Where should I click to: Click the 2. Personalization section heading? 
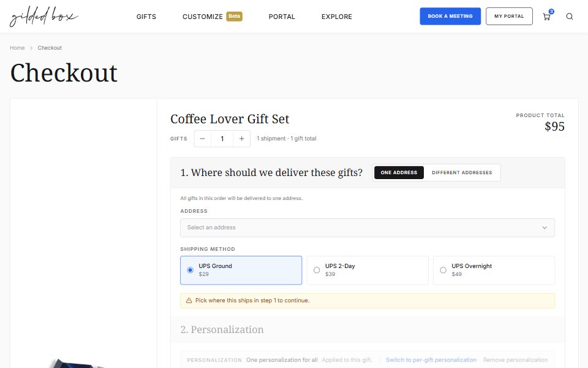click(222, 329)
